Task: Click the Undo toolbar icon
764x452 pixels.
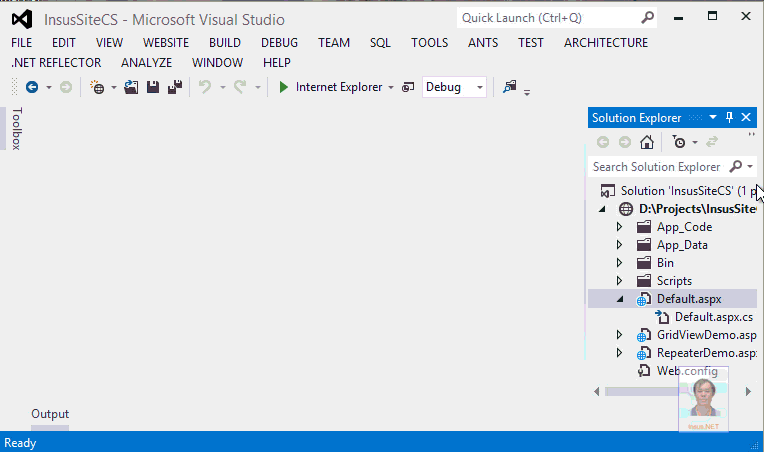Action: [205, 87]
